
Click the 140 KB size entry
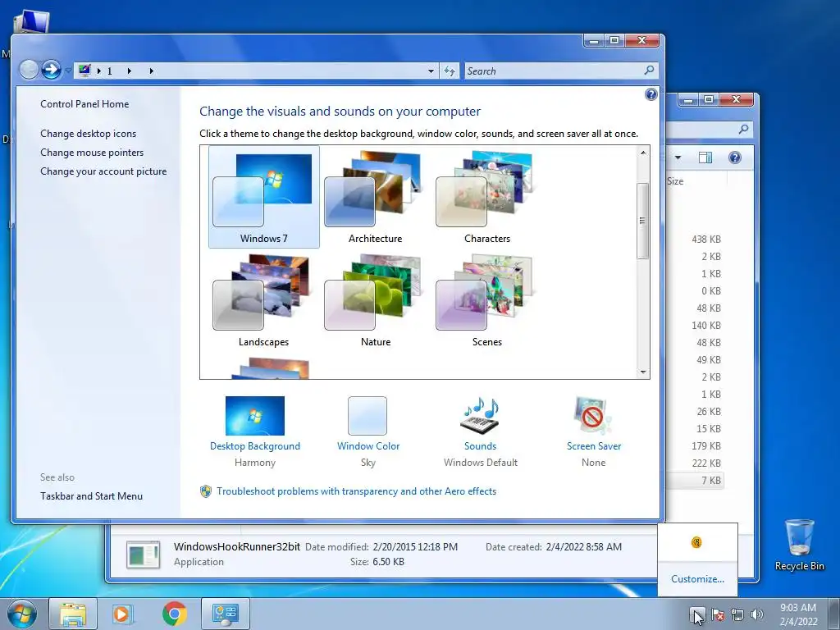point(706,325)
